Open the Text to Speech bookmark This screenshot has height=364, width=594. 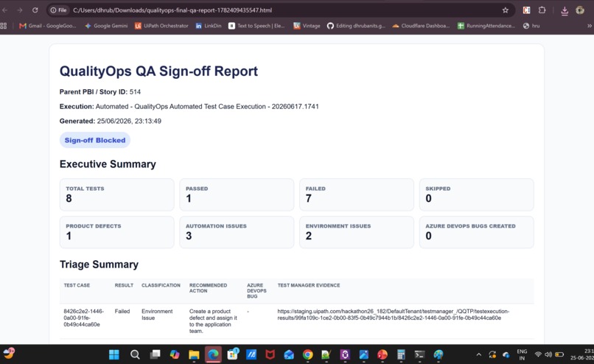[256, 26]
